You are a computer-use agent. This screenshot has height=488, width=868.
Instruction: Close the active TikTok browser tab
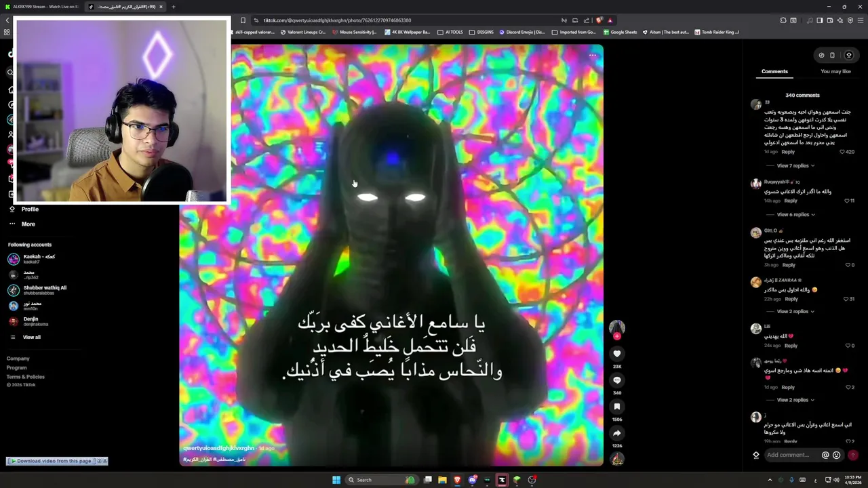click(161, 7)
